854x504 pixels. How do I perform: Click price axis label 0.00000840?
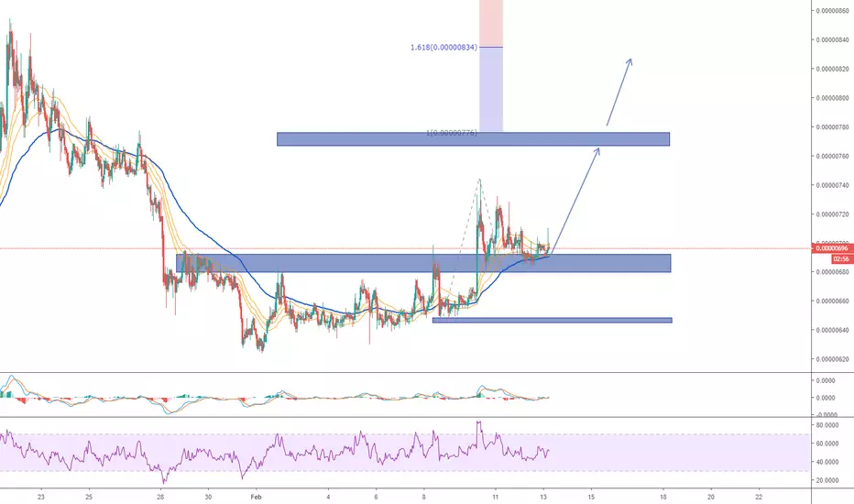tap(832, 39)
